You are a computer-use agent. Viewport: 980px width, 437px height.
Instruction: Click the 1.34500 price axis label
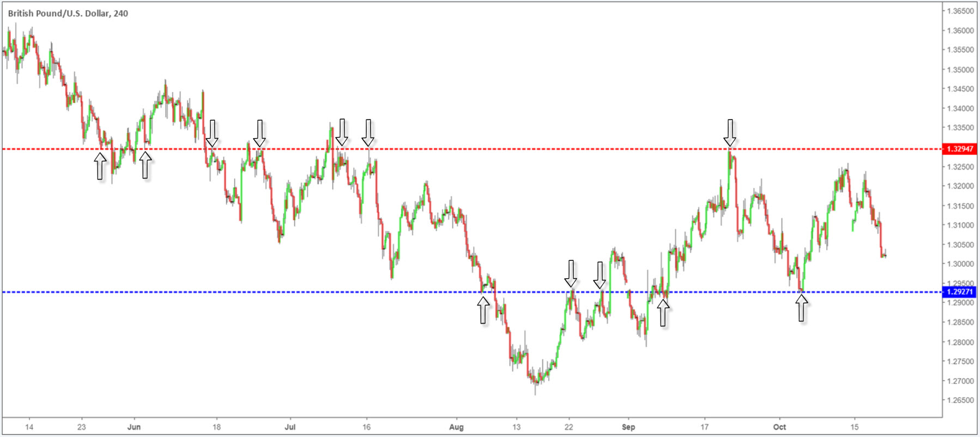pyautogui.click(x=960, y=89)
